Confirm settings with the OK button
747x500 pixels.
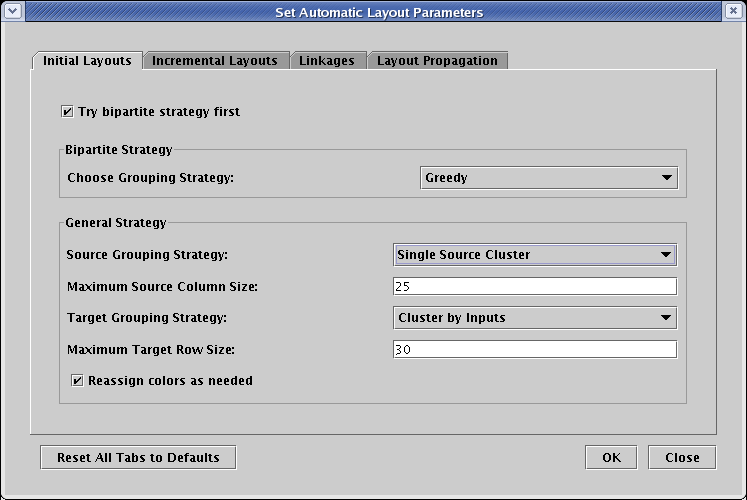611,457
